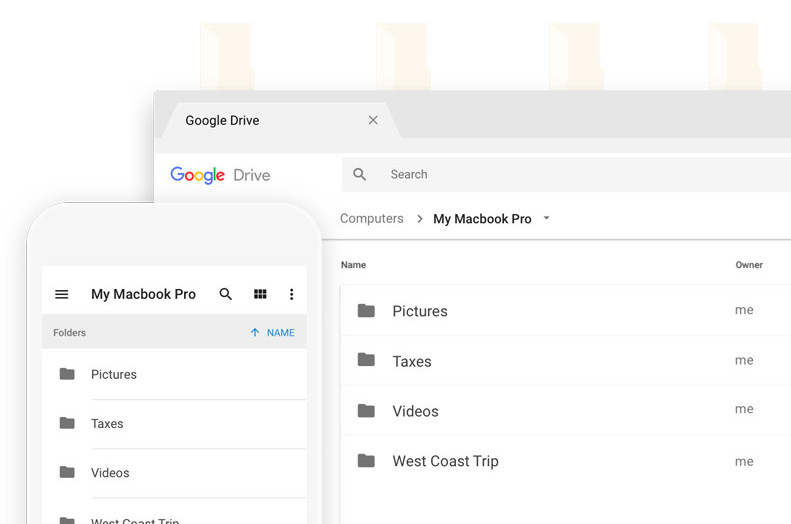The height and width of the screenshot is (524, 791).
Task: Go to Computers in the breadcrumb
Action: tap(371, 219)
